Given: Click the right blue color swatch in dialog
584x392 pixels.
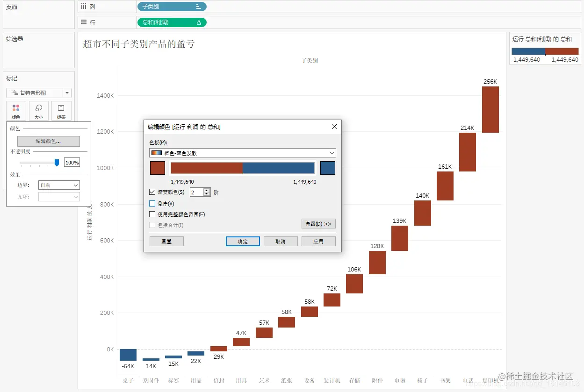Looking at the screenshot, I should click(x=328, y=168).
